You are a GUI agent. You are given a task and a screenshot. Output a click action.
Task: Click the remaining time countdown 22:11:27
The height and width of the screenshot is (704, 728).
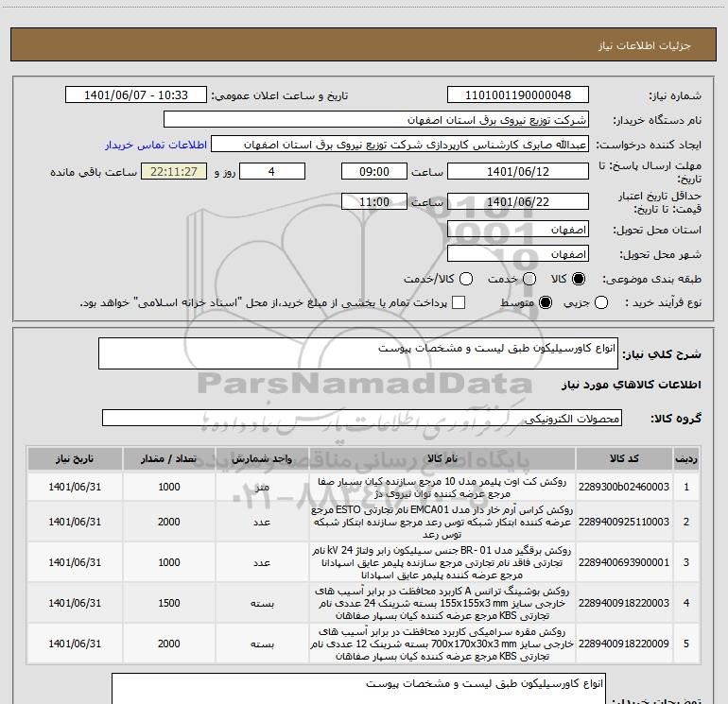tap(174, 171)
